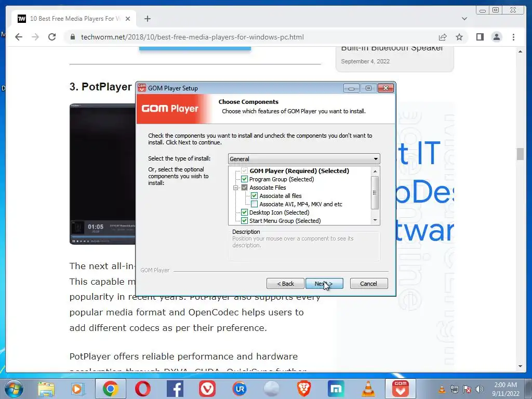Viewport: 532px width, 399px height.
Task: Click the 3. PotPlayer heading
Action: [x=100, y=87]
